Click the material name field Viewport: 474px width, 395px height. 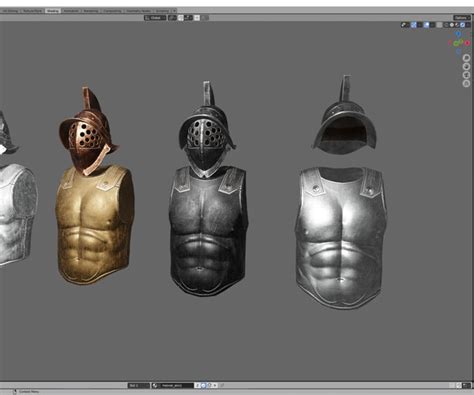pos(176,385)
